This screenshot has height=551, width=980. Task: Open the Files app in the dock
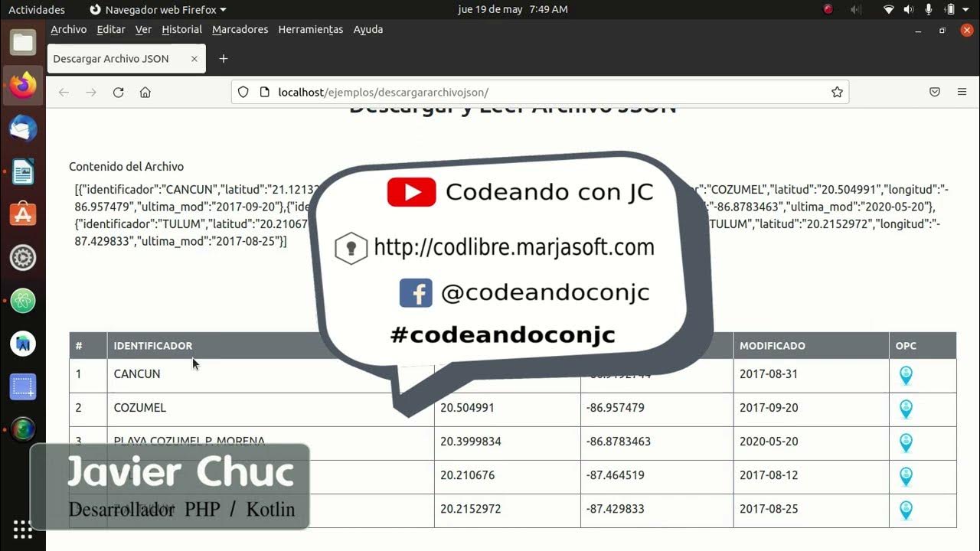(x=23, y=42)
